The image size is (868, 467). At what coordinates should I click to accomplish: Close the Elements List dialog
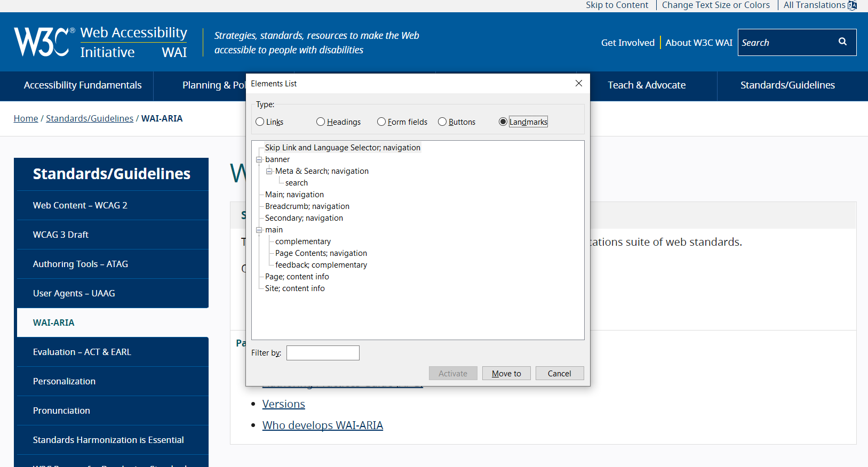click(x=578, y=83)
